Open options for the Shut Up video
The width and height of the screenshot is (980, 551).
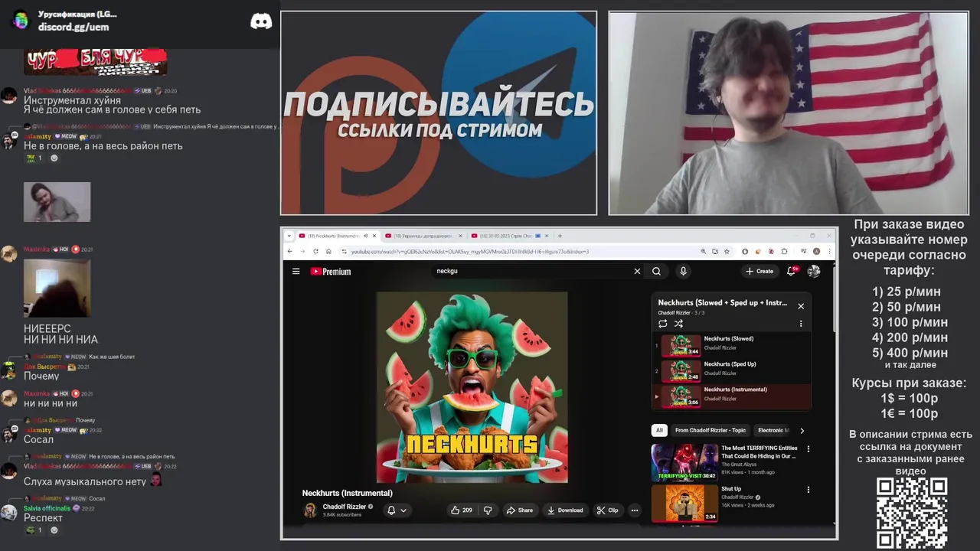pyautogui.click(x=808, y=490)
